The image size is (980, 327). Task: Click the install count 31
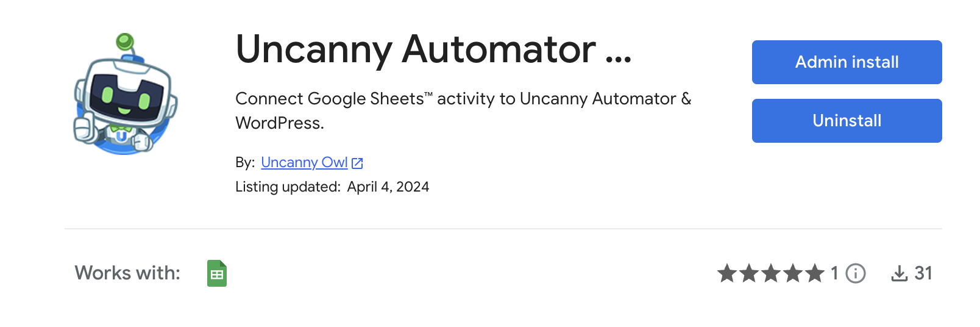923,273
